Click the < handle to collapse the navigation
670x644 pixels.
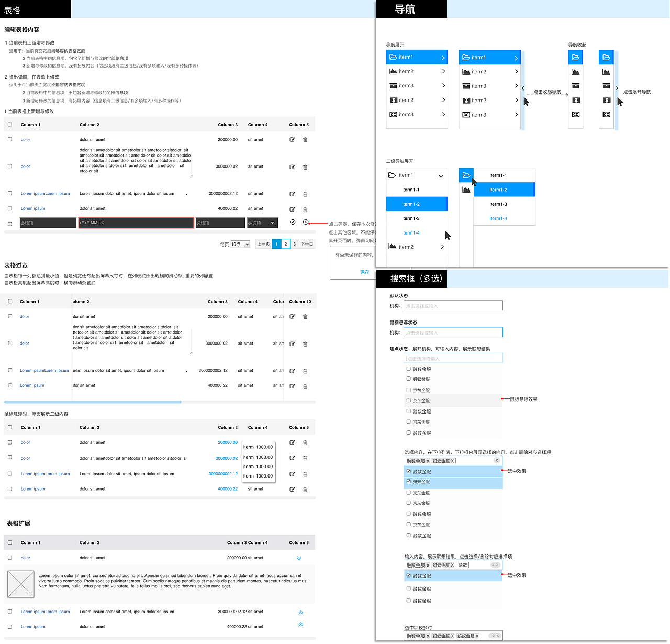point(523,88)
